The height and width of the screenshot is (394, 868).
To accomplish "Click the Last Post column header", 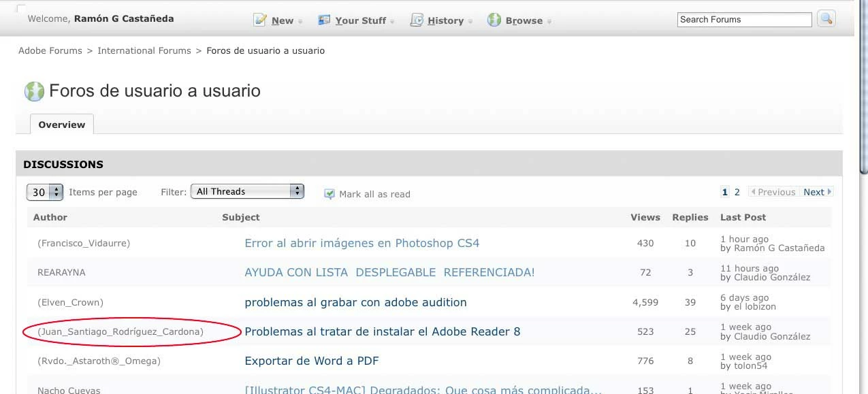I will 743,217.
